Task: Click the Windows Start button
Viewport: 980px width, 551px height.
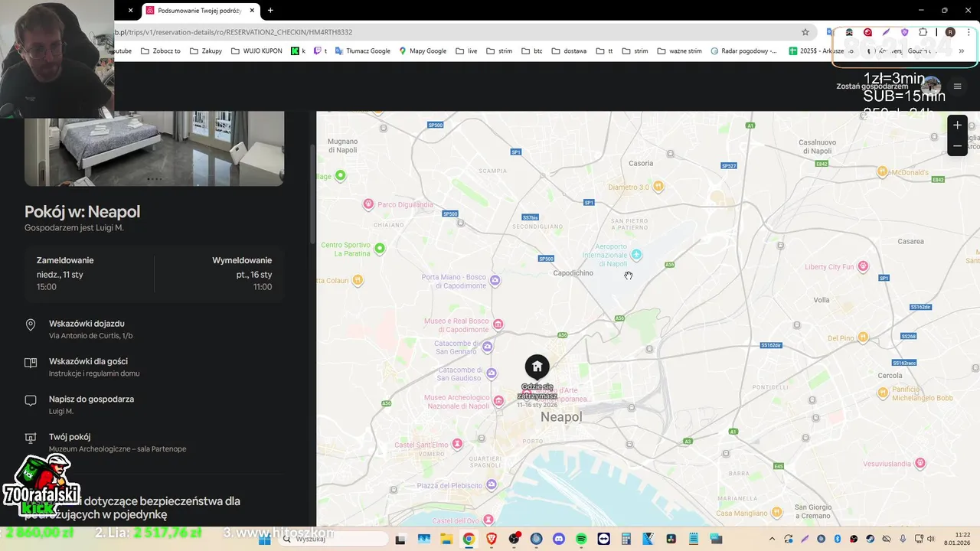Action: pos(265,539)
